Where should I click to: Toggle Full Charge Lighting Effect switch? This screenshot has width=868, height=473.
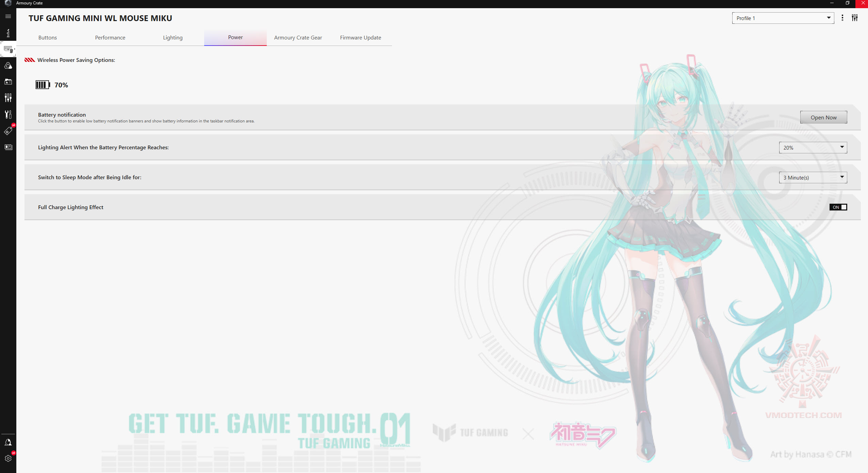coord(838,207)
